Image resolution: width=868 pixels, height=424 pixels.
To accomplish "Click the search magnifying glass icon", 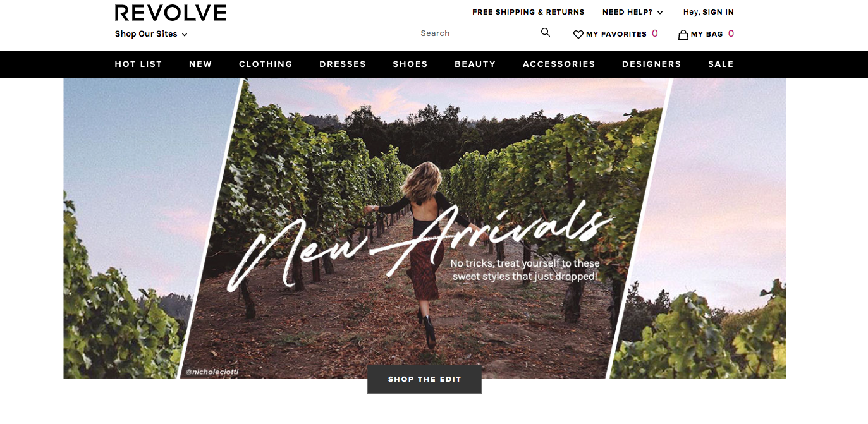I will pos(546,32).
